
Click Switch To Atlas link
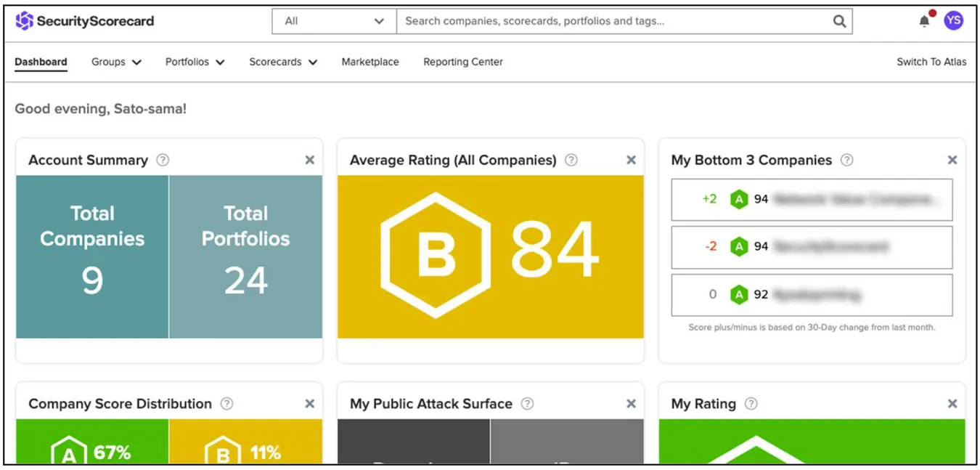pos(931,62)
